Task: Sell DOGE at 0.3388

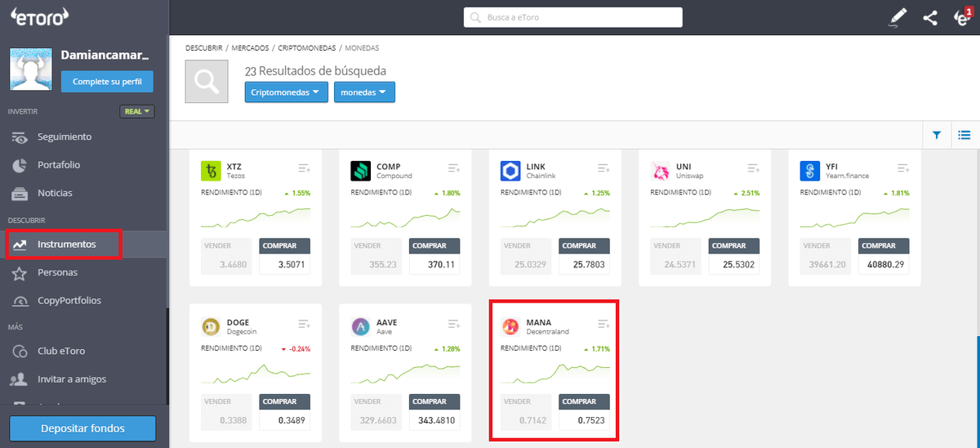Action: pos(227,412)
